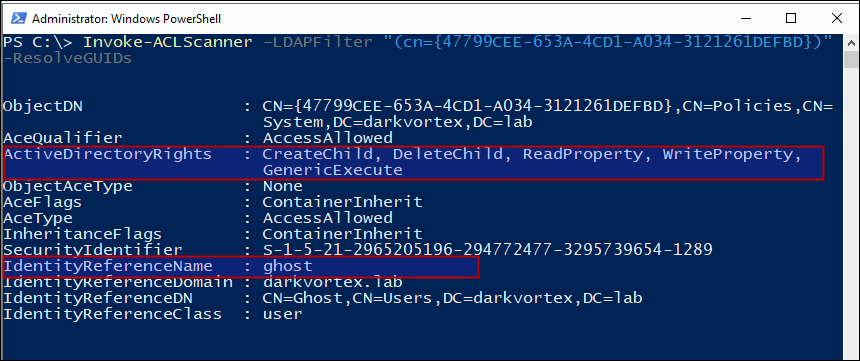Click the vertical scrollbar thumb
The width and height of the screenshot is (860, 361).
850,58
